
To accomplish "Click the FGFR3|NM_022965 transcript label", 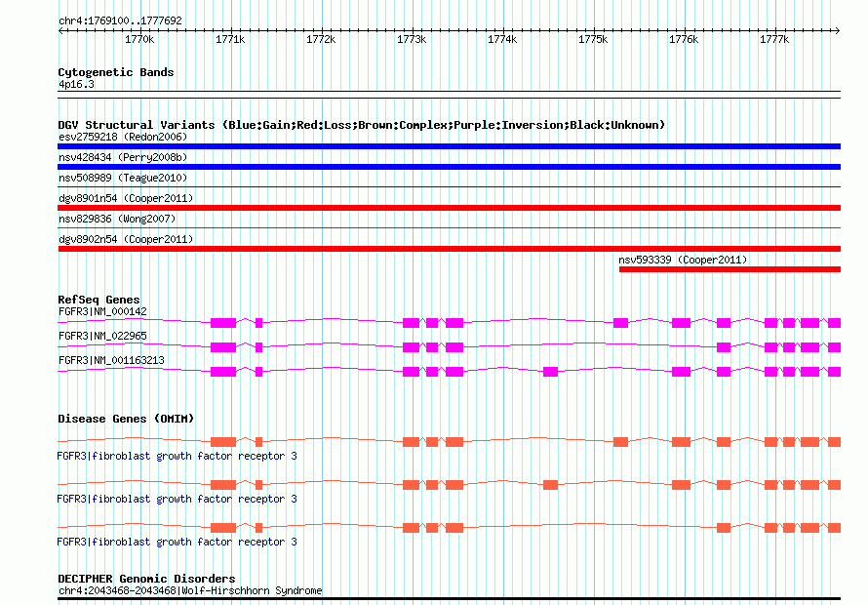I will tap(102, 336).
